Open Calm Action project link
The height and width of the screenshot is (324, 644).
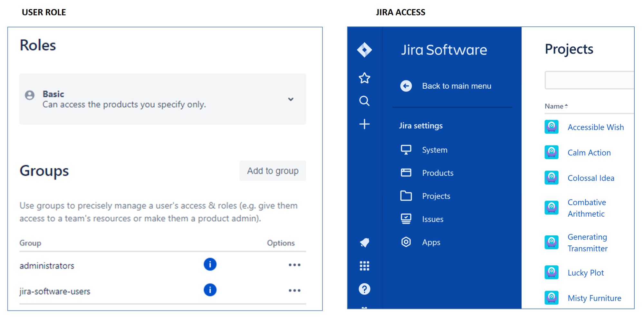pyautogui.click(x=589, y=152)
